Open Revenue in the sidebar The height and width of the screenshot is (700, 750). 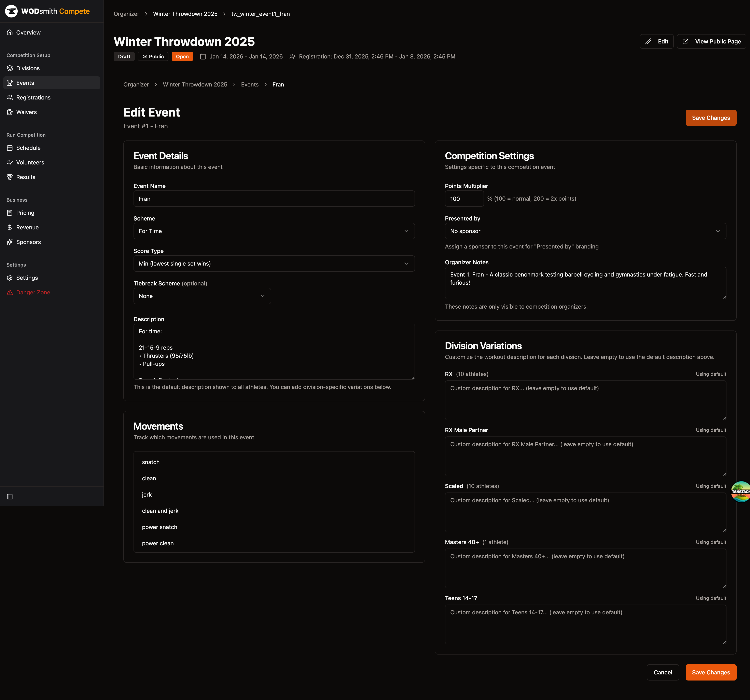point(52,228)
